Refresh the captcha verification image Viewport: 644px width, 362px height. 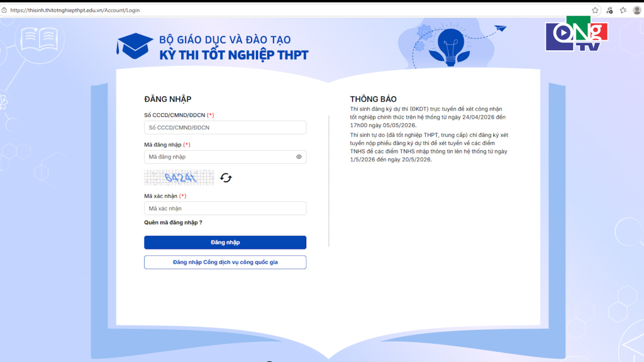[226, 178]
